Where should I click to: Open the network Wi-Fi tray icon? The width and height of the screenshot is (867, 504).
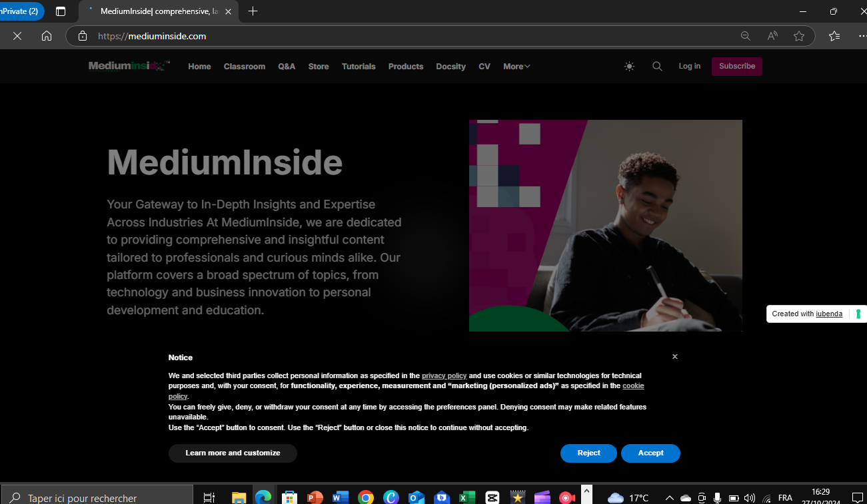click(x=766, y=497)
